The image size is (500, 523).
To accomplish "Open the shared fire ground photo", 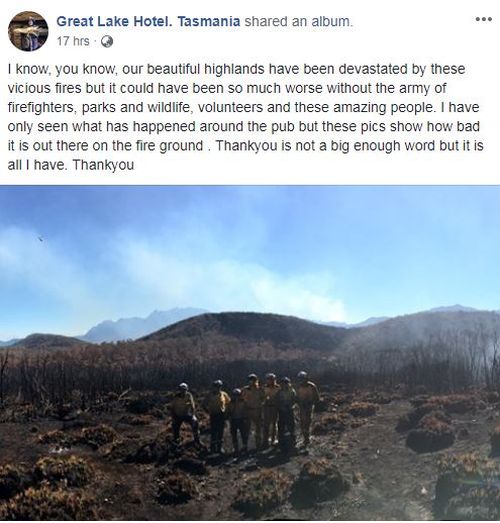I will click(250, 353).
